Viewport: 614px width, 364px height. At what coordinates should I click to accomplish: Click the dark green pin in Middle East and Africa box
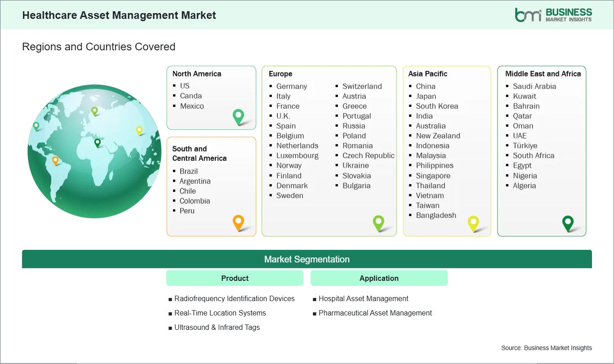coord(568,223)
